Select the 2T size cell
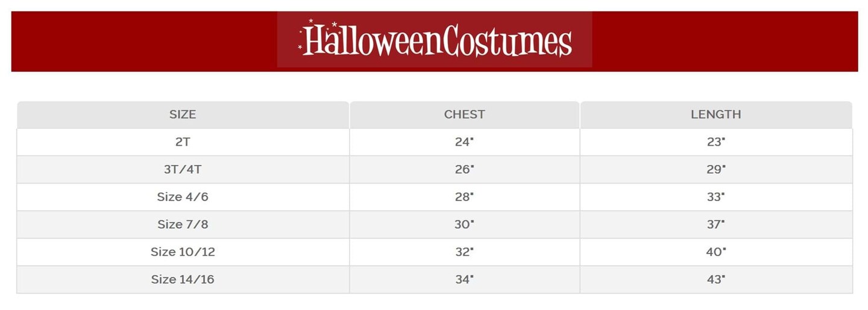Image resolution: width=868 pixels, height=310 pixels. tap(183, 142)
